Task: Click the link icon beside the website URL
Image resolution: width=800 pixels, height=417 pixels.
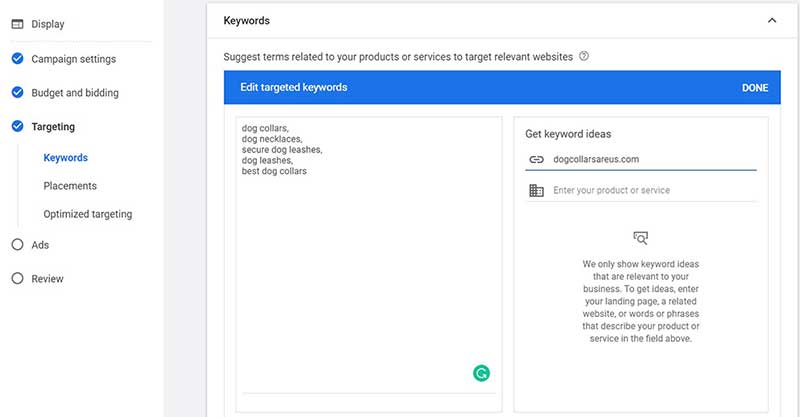Action: 536,159
